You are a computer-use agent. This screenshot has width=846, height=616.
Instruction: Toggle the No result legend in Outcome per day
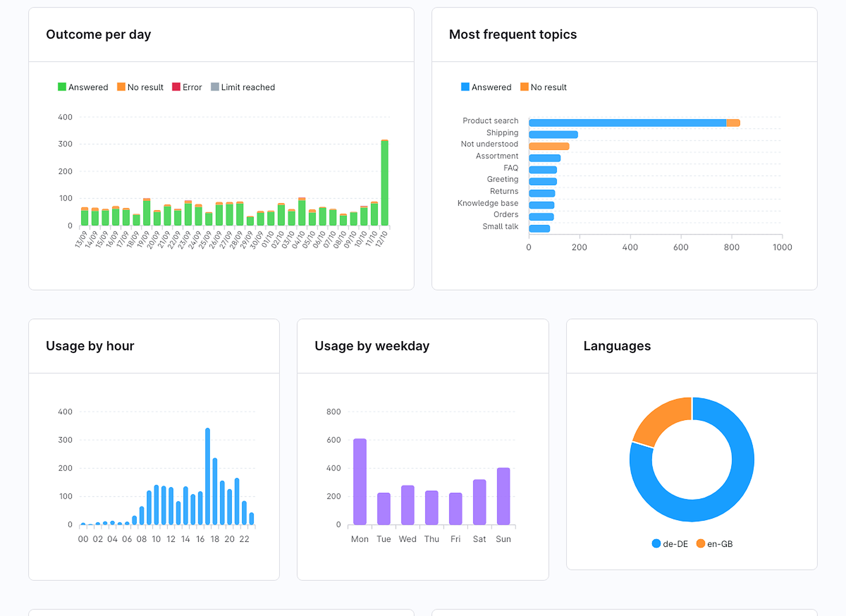[x=140, y=87]
